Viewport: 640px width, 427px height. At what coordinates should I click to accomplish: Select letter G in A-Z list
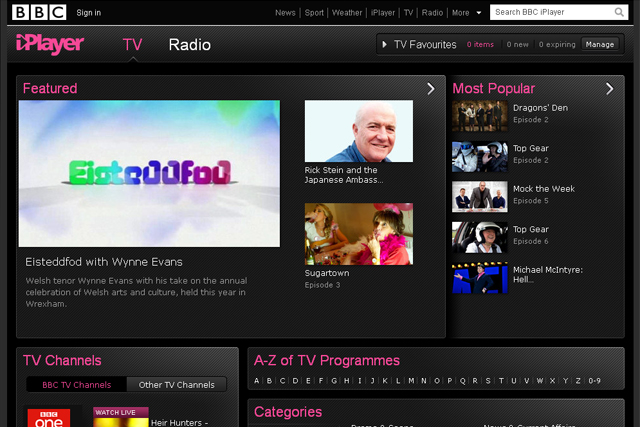(x=334, y=380)
